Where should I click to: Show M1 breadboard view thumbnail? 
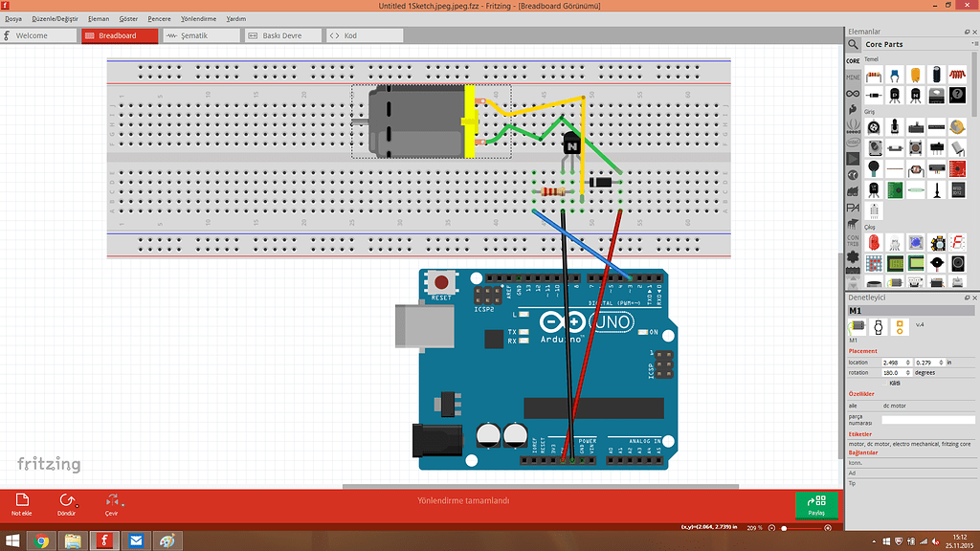857,327
